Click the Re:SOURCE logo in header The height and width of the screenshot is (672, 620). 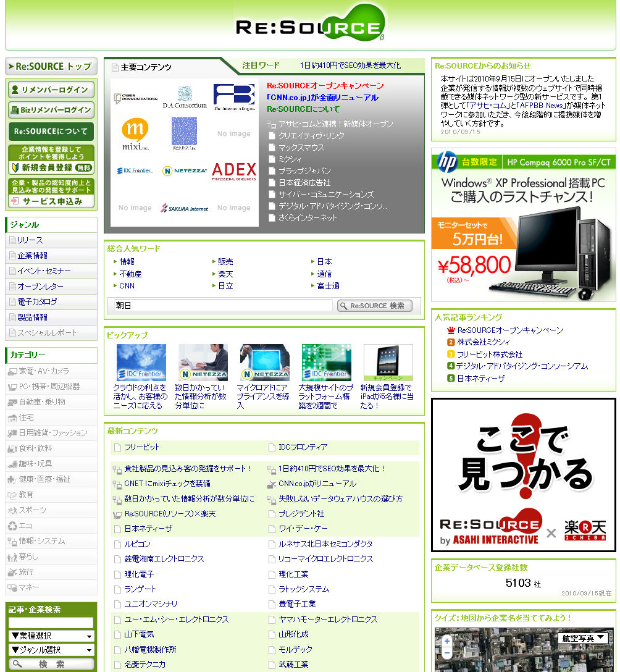310,24
